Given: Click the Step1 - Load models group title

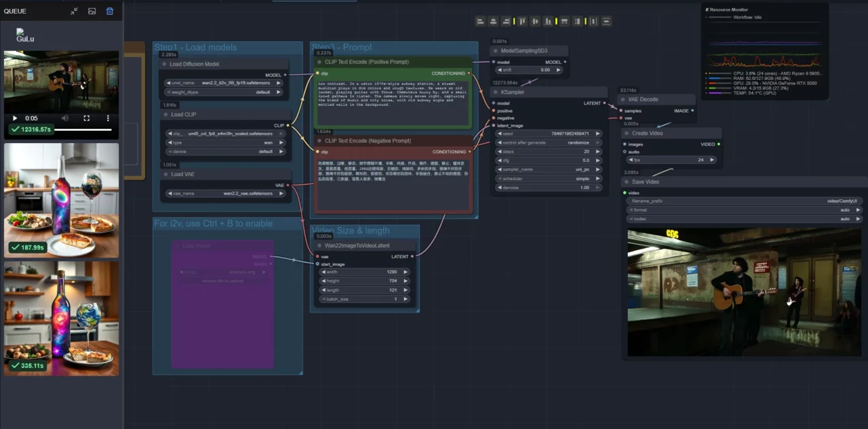Looking at the screenshot, I should 195,47.
